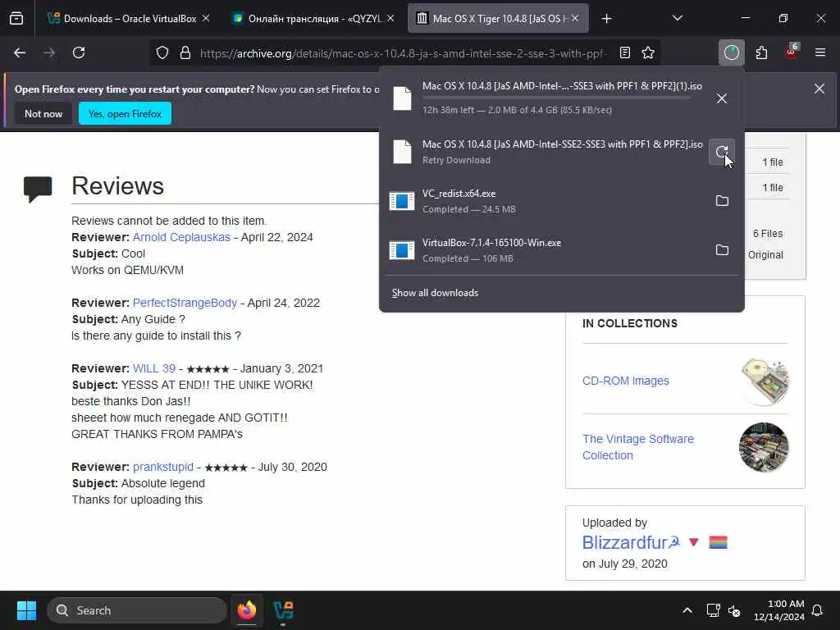The height and width of the screenshot is (630, 840).
Task: Click the VirtualBox-7.1.4-165100-Win.exe file icon
Action: 402,250
